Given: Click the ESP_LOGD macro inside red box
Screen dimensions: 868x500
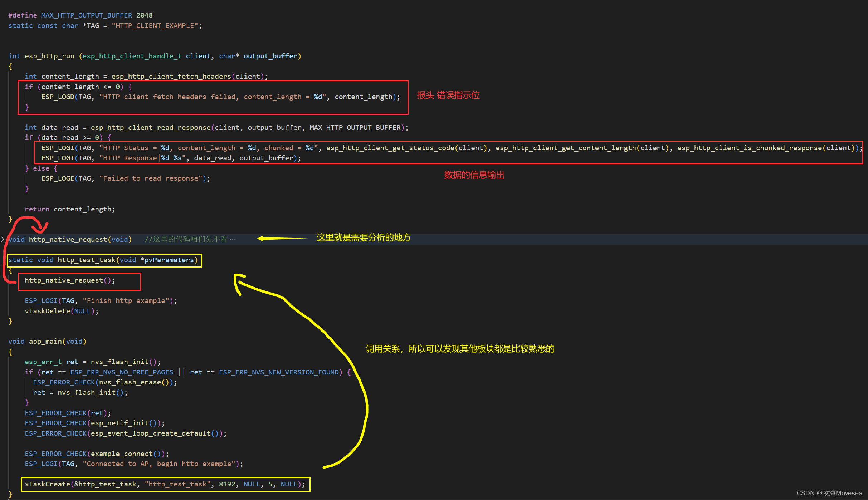Looking at the screenshot, I should pos(58,97).
